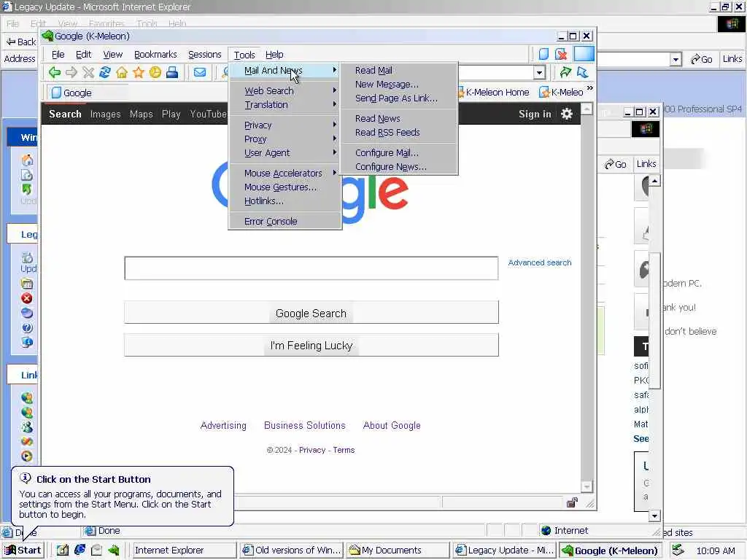Open the Internet Explorer address dropdown arrow
Viewport: 747px width, 560px height.
pos(676,59)
